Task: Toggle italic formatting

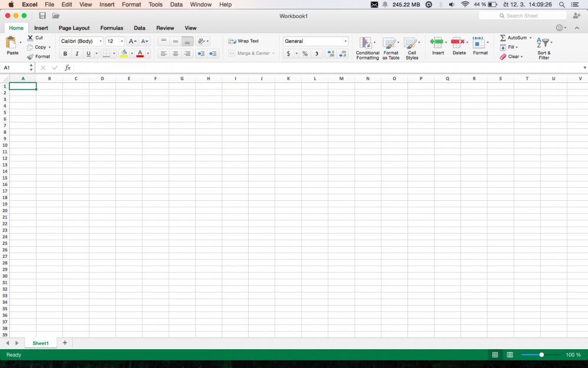Action: coord(77,54)
